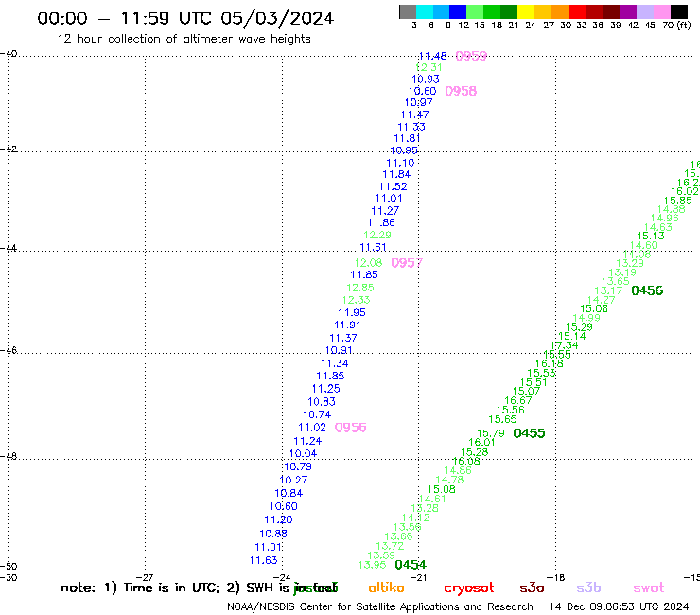Select the 's3a' satellite label
The width and height of the screenshot is (700, 615).
pyautogui.click(x=532, y=588)
